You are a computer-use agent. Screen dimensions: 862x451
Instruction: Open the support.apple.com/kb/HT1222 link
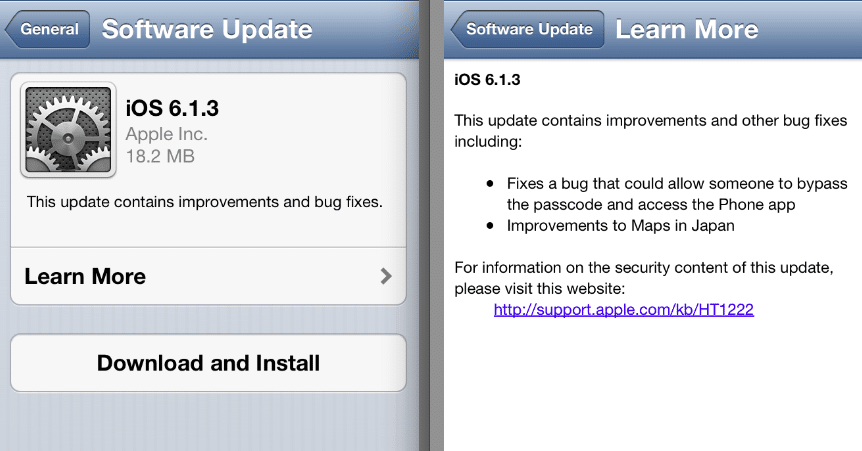click(623, 310)
